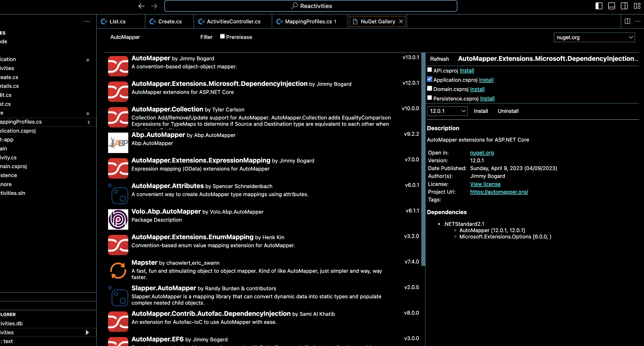Toggle primary sidebar layout icon
This screenshot has width=644, height=346.
tap(599, 6)
